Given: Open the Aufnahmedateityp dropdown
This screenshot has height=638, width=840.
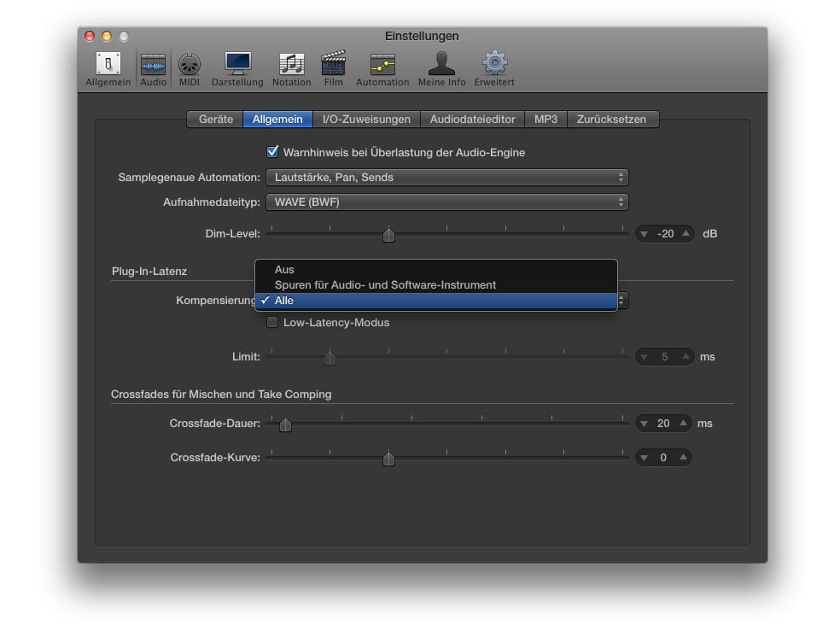Looking at the screenshot, I should pyautogui.click(x=446, y=202).
